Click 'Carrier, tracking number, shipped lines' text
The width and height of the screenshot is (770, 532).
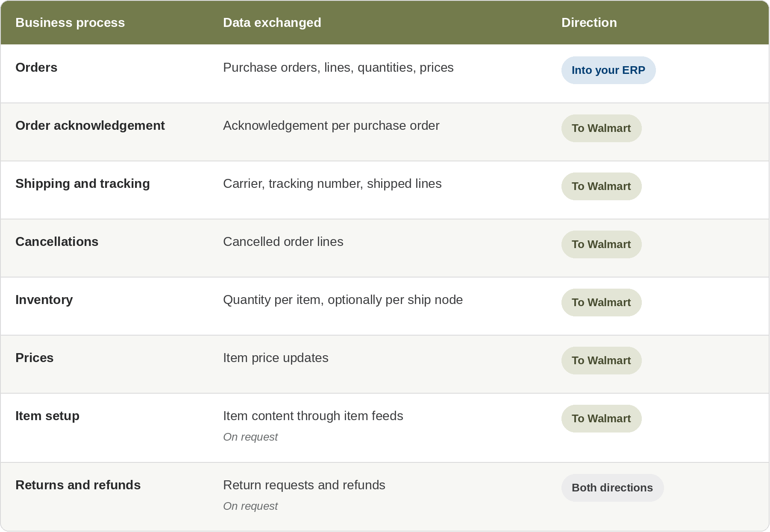(332, 184)
